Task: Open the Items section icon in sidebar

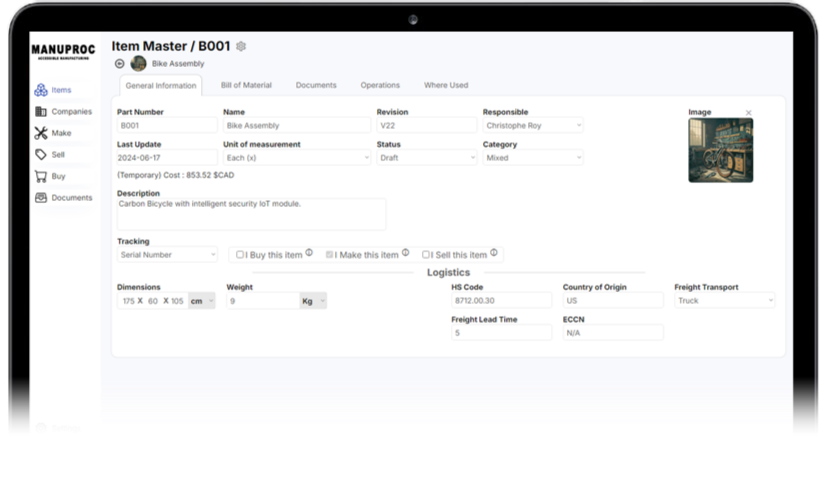Action: click(x=40, y=90)
